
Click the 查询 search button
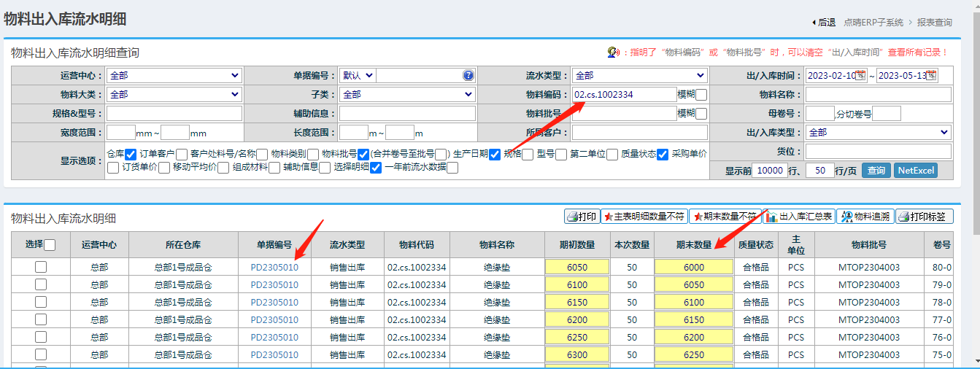[876, 171]
